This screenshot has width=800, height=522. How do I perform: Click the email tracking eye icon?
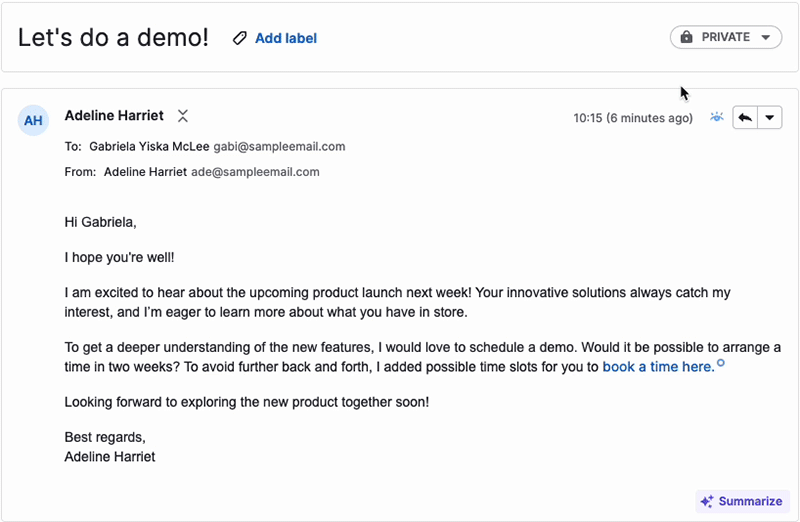716,117
